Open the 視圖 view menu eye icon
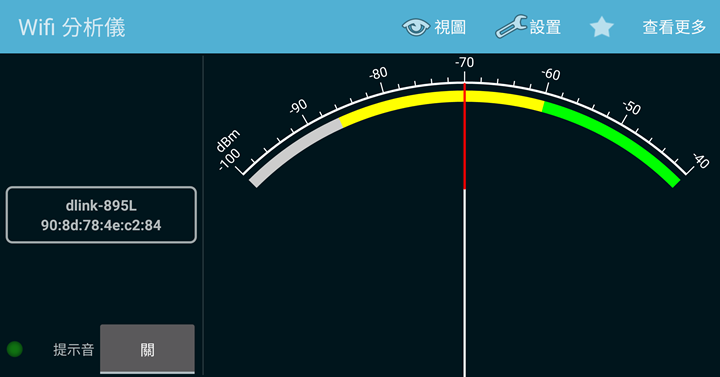The width and height of the screenshot is (720, 377). pos(416,27)
